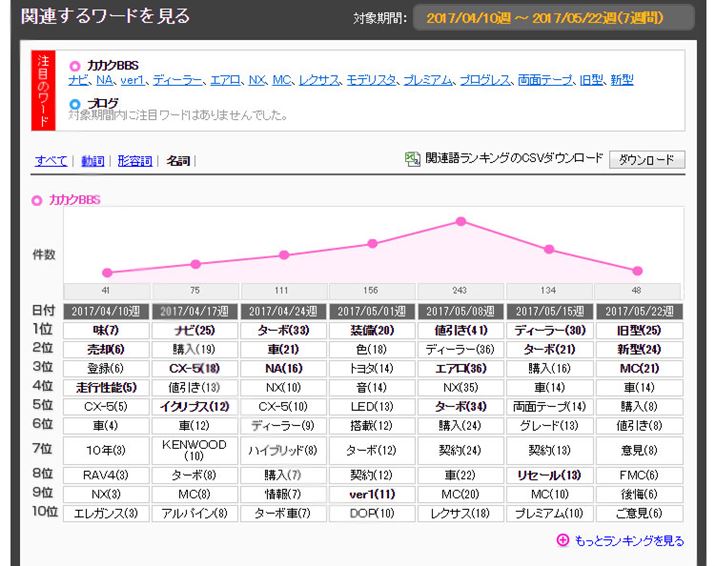Select the 名詞 tab
This screenshot has height=566, width=715.
pyautogui.click(x=178, y=160)
